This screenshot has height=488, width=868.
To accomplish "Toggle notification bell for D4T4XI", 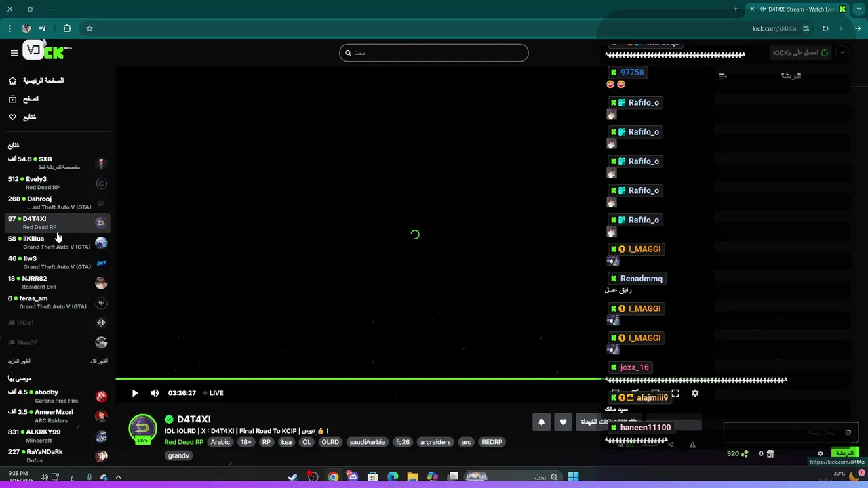I will [541, 422].
